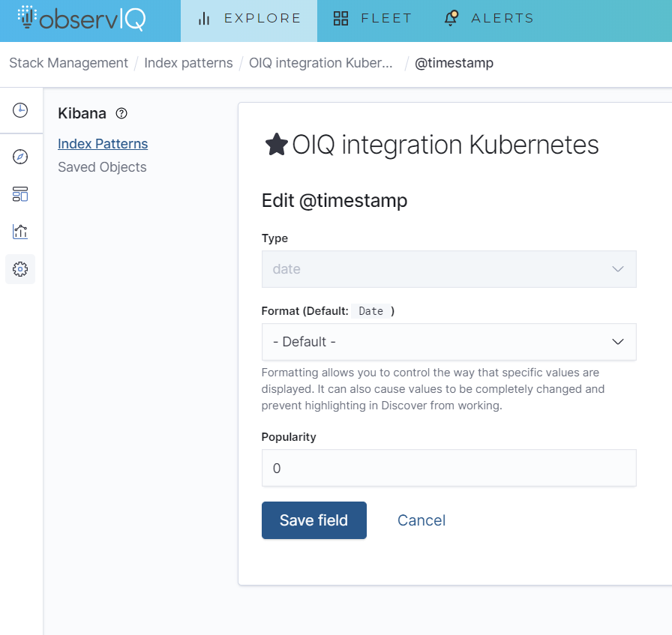
Task: Click the Format dropdown chevron arrow
Action: (x=617, y=342)
